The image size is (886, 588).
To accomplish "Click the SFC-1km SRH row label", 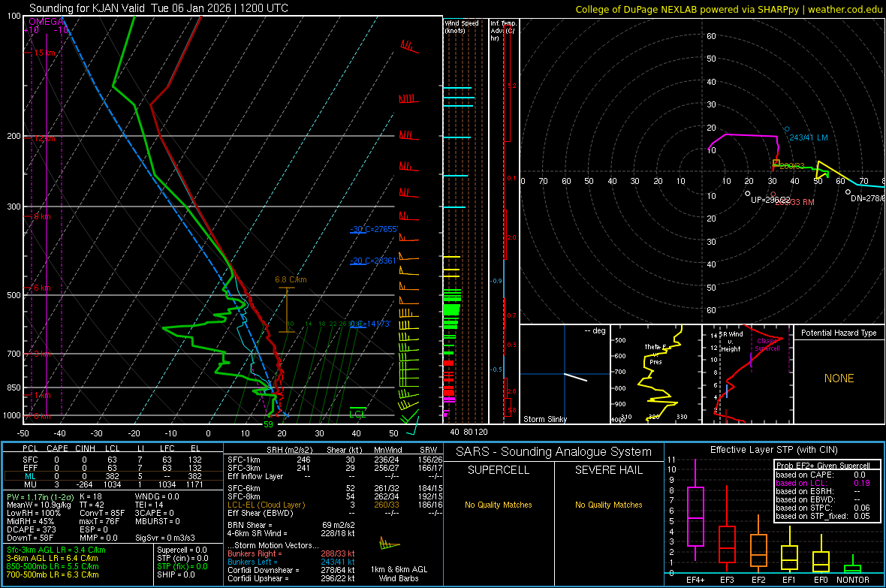I will 244,460.
